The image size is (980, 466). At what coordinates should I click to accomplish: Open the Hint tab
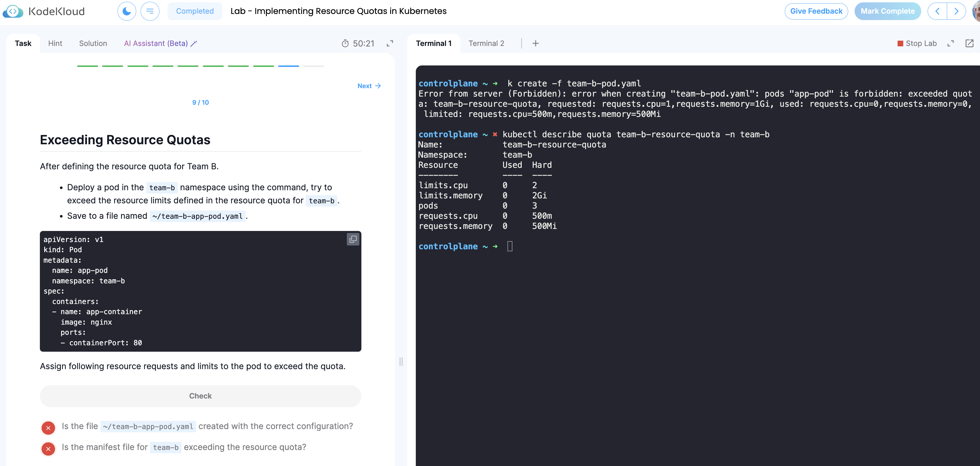[x=55, y=43]
